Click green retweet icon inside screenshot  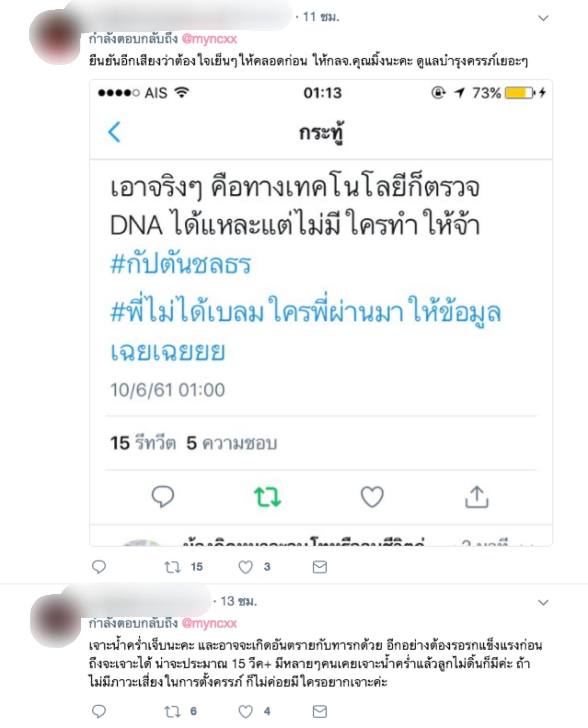pyautogui.click(x=267, y=497)
